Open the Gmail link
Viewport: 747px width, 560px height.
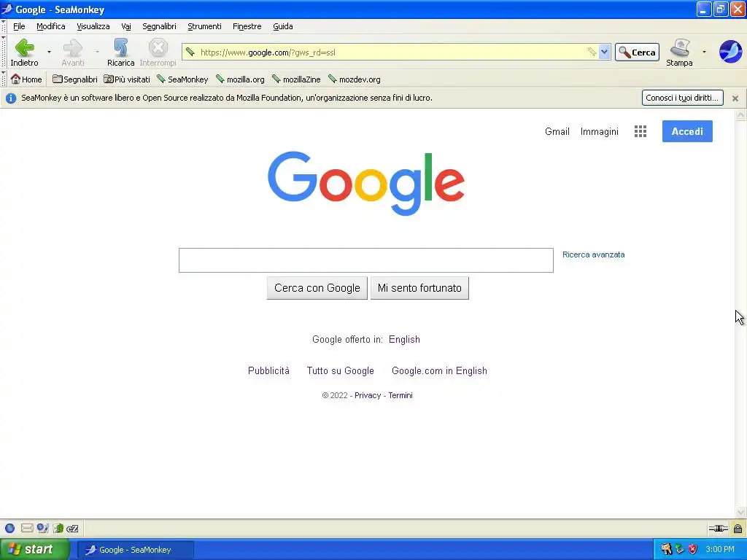(557, 131)
